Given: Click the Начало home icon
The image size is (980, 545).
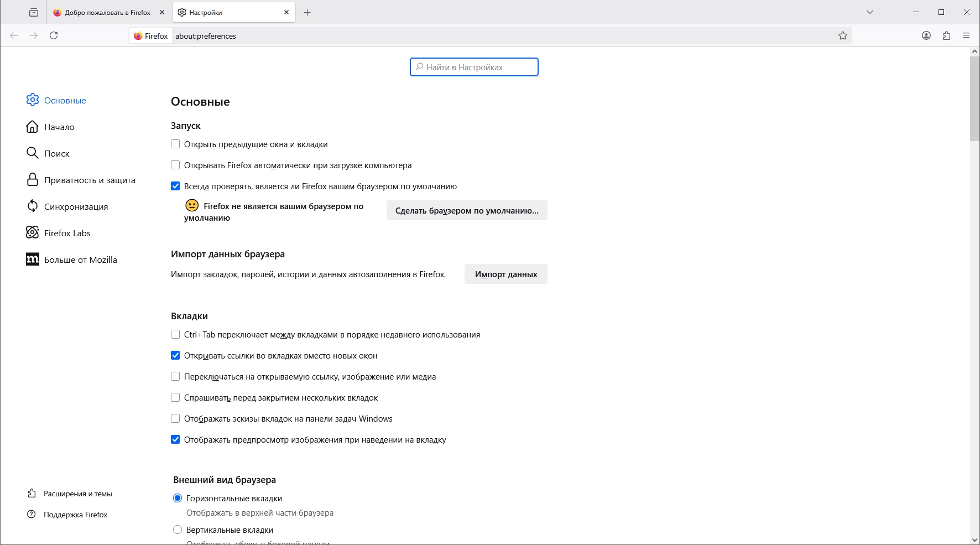Looking at the screenshot, I should click(33, 126).
